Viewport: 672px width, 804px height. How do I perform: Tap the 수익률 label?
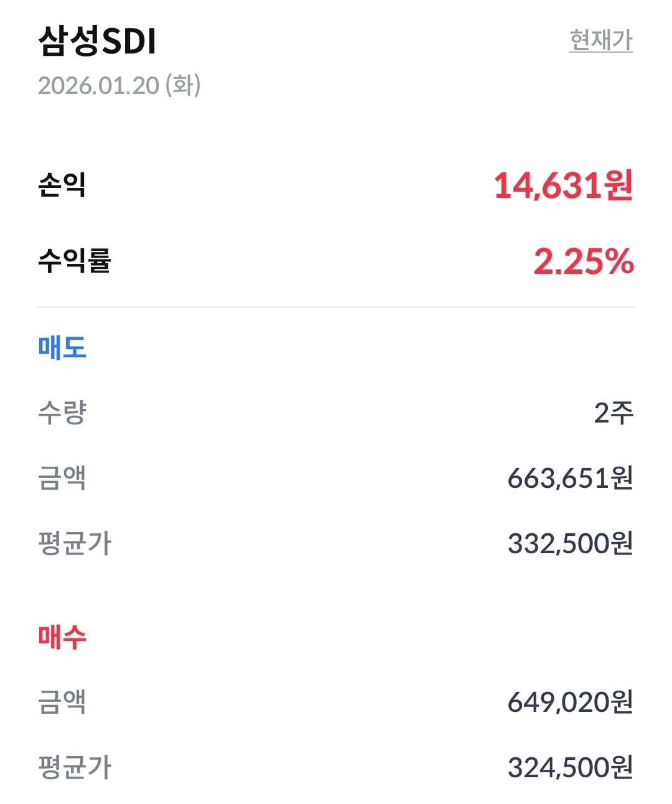(74, 261)
